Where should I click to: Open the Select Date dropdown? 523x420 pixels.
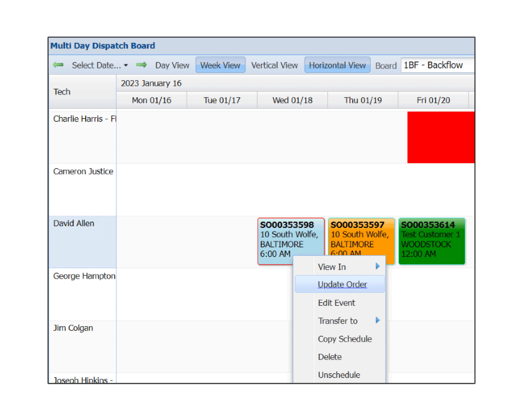[x=99, y=65]
